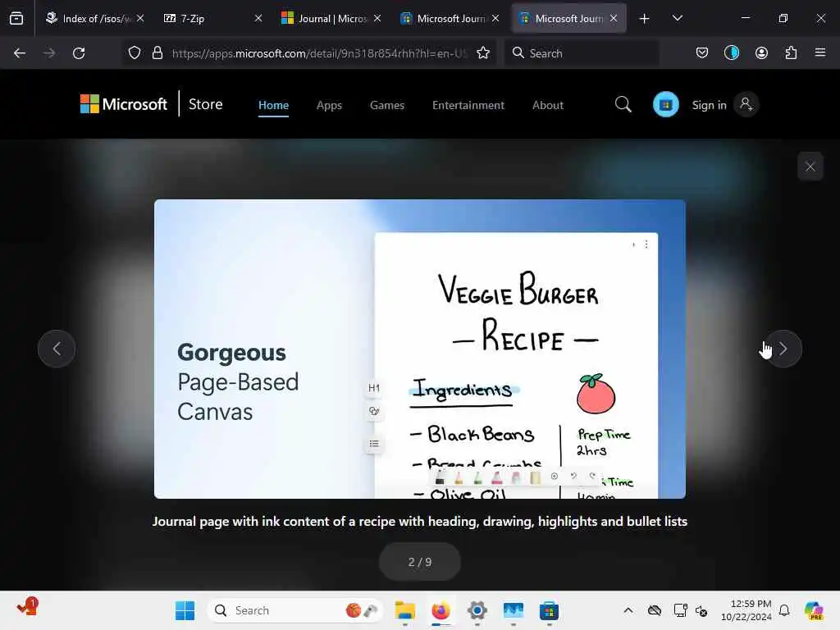
Task: Show the previous screenshot in the gallery
Action: coord(57,349)
